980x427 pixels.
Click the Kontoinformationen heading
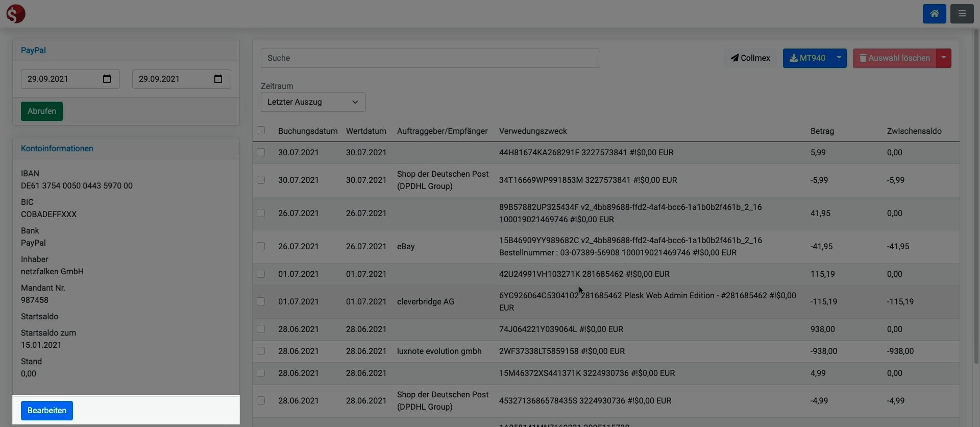57,149
